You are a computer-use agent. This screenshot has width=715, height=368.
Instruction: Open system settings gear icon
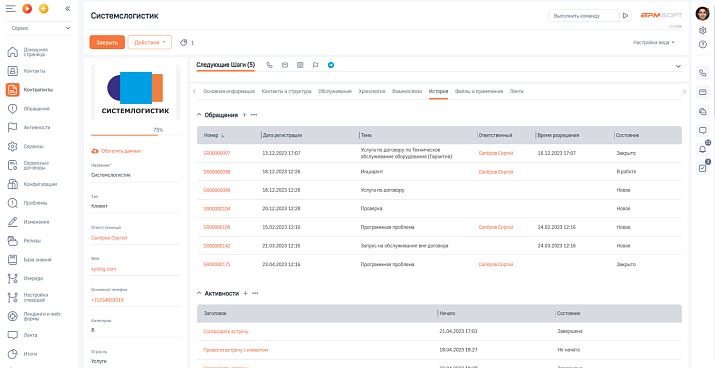(x=703, y=31)
